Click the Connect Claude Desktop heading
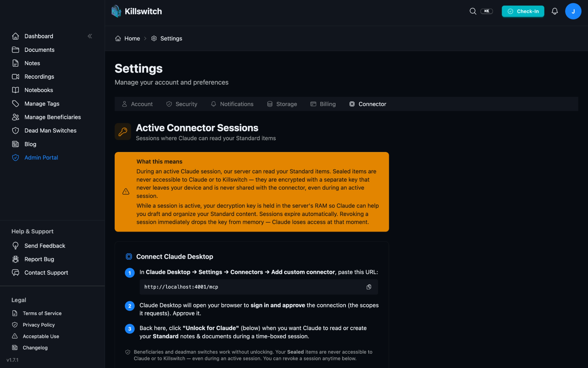The height and width of the screenshot is (368, 588). point(175,256)
